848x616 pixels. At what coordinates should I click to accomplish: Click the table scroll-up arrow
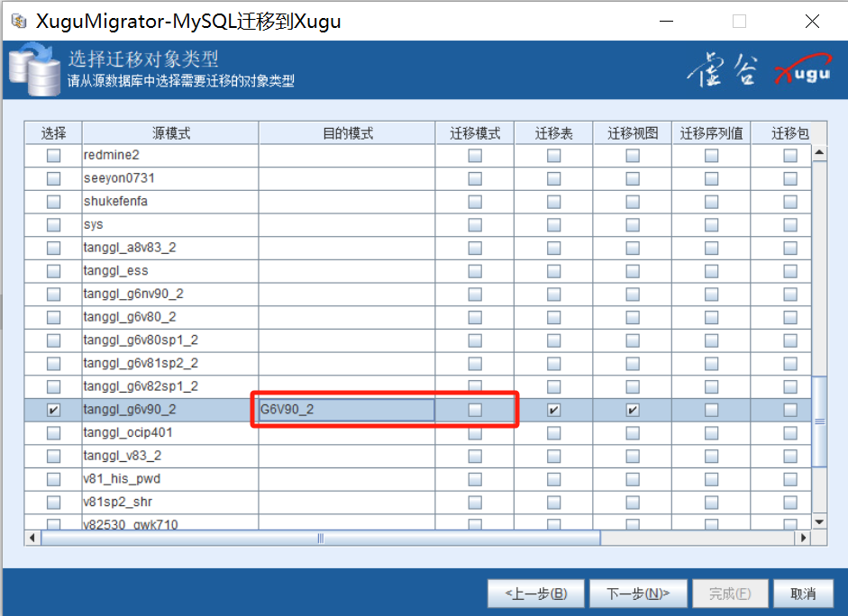pyautogui.click(x=819, y=153)
